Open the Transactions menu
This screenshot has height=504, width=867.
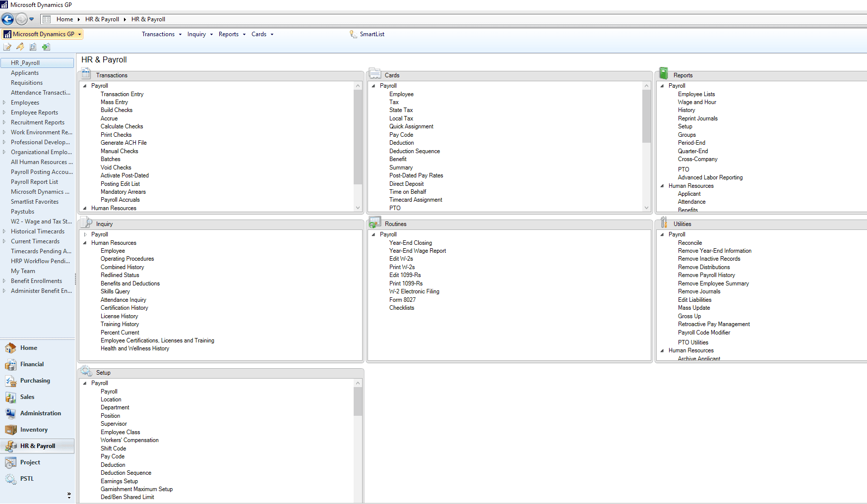point(162,34)
